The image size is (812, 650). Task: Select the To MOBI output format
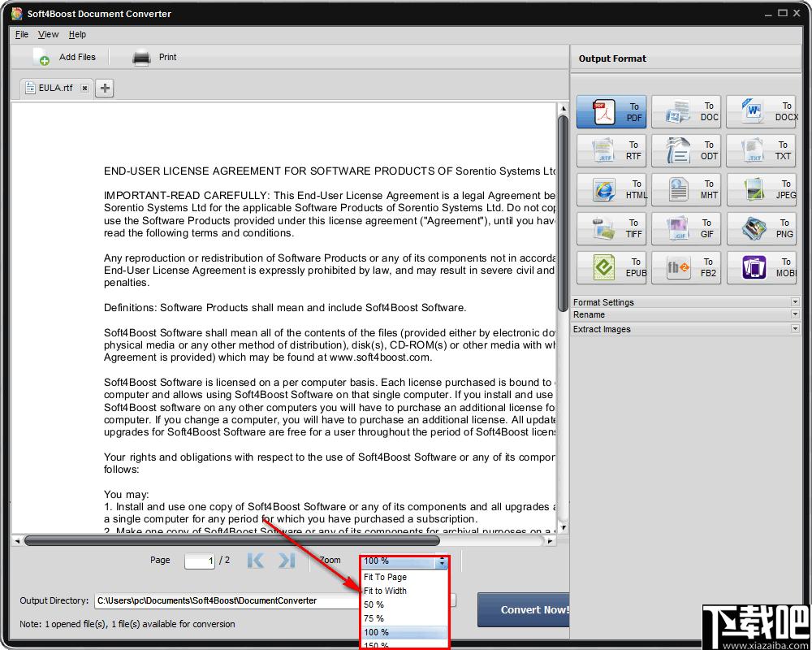(762, 267)
